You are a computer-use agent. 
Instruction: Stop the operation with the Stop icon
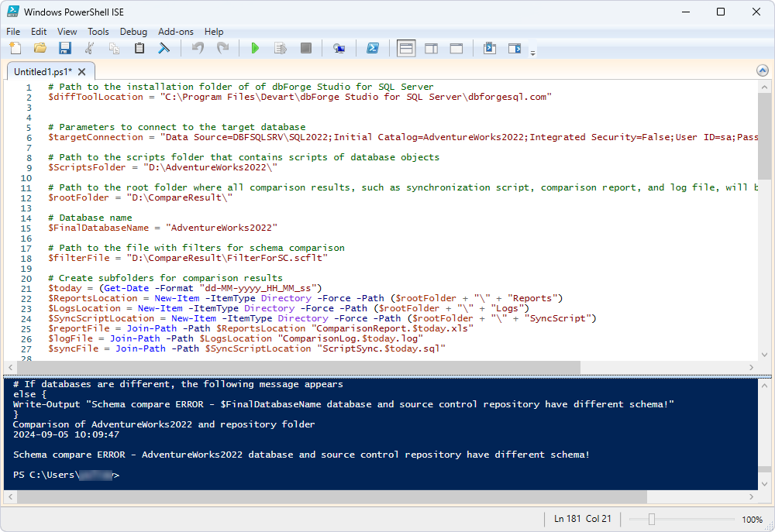[306, 49]
